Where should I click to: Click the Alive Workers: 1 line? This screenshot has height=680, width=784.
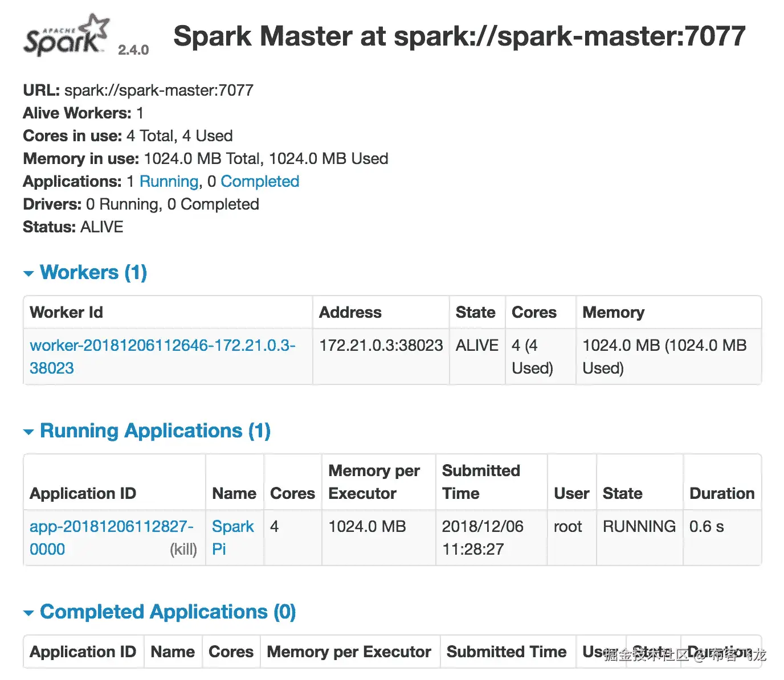pyautogui.click(x=83, y=113)
